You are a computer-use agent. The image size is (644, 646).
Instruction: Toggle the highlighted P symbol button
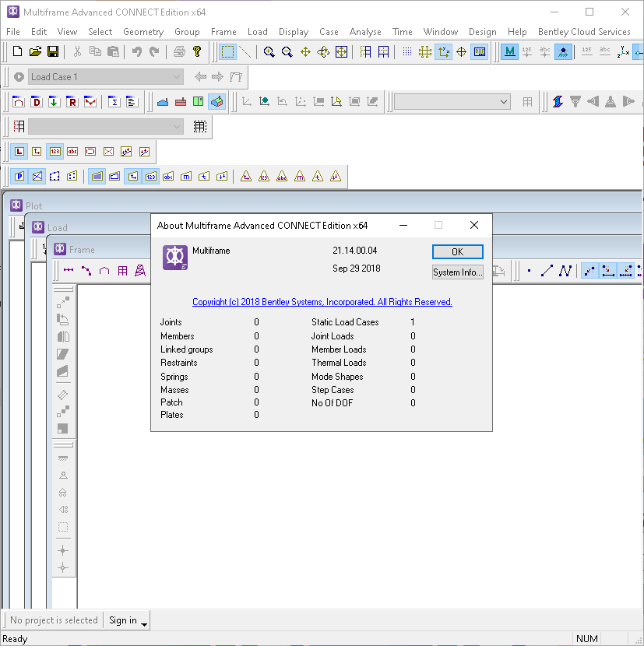(x=19, y=177)
